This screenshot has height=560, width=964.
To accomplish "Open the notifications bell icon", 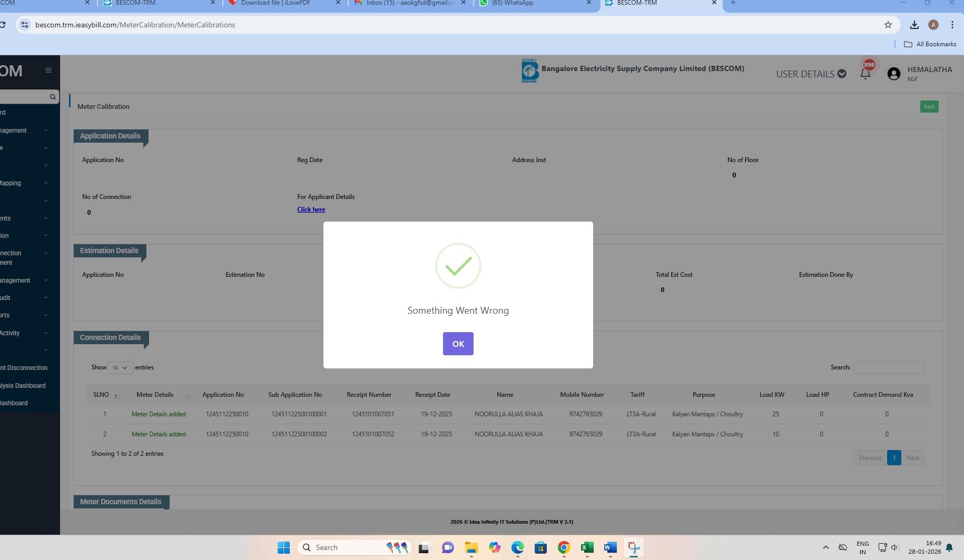I will point(865,74).
